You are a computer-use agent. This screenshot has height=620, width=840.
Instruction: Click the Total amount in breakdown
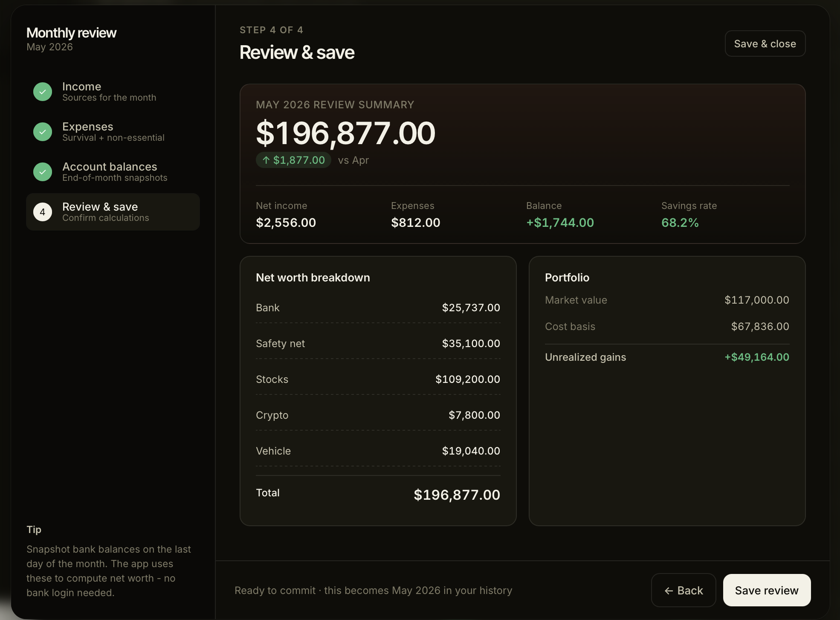click(x=457, y=495)
